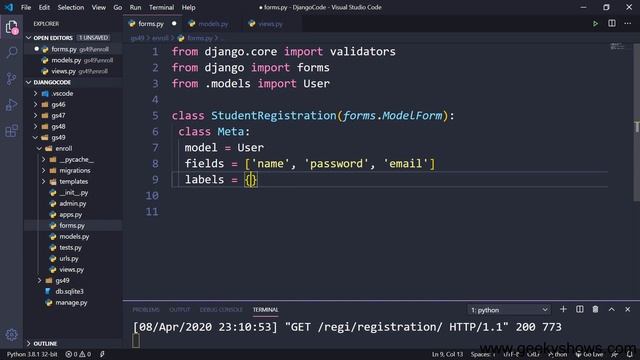Image resolution: width=640 pixels, height=360 pixels.
Task: Maximize the terminal panel size
Action: click(611, 309)
